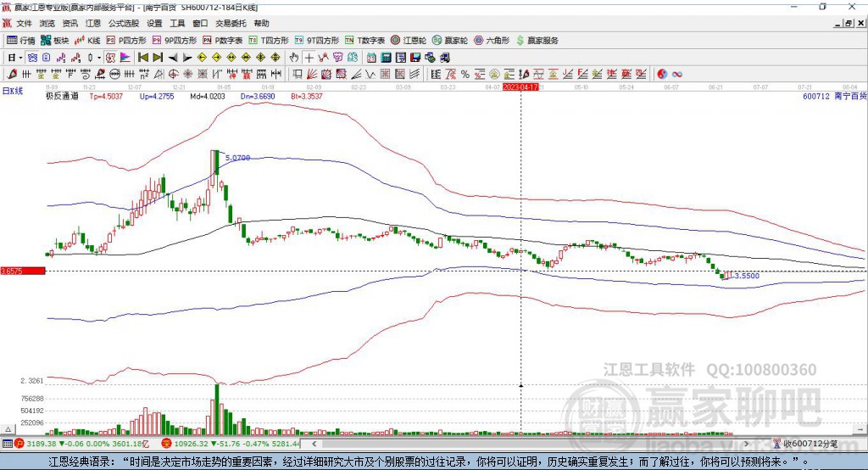The width and height of the screenshot is (868, 470).
Task: Open the calculator icon
Action: point(386,58)
